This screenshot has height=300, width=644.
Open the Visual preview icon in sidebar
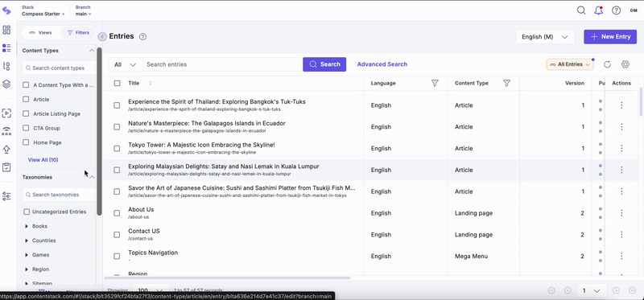[x=6, y=113]
